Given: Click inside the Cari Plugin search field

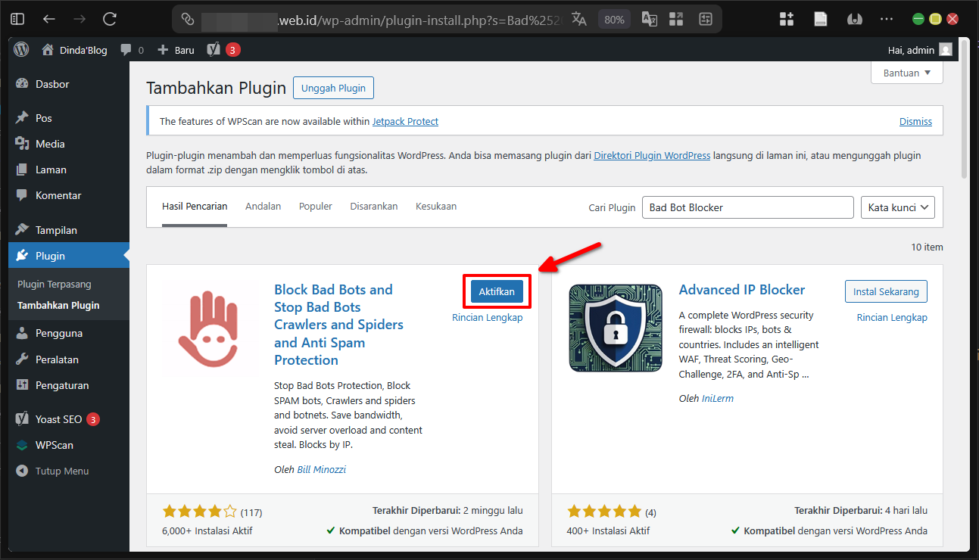Looking at the screenshot, I should pos(747,207).
